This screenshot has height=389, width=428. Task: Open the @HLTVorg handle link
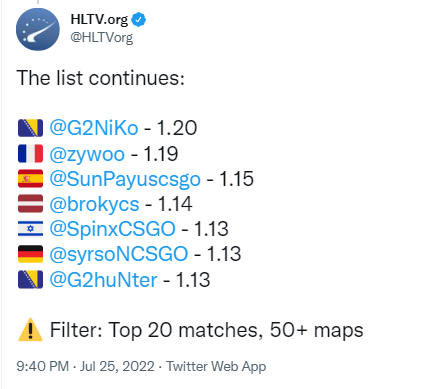pyautogui.click(x=102, y=37)
